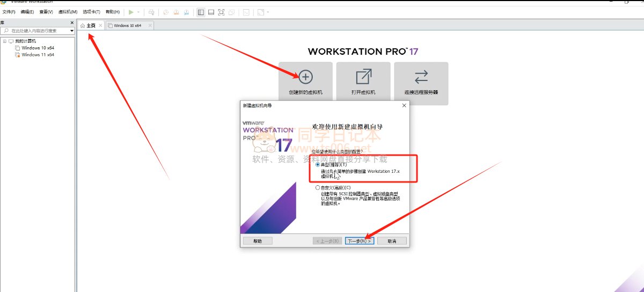Collapse the 我的计算机 tree node
Screen dimensions: 644x292
coord(4,41)
